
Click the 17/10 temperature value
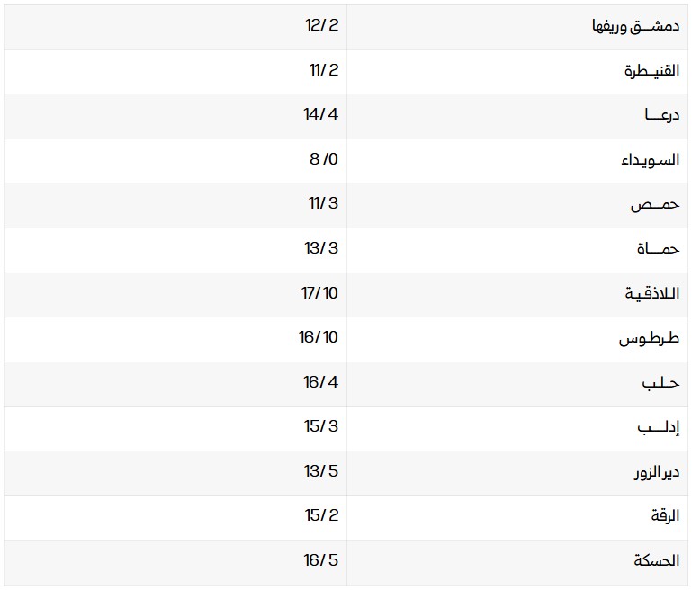click(x=319, y=292)
